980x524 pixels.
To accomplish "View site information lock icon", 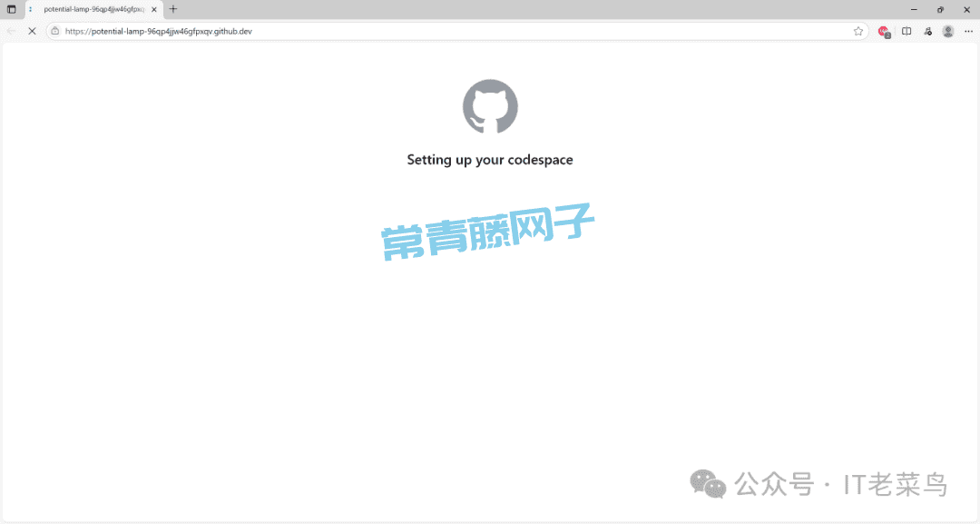I will pyautogui.click(x=55, y=31).
